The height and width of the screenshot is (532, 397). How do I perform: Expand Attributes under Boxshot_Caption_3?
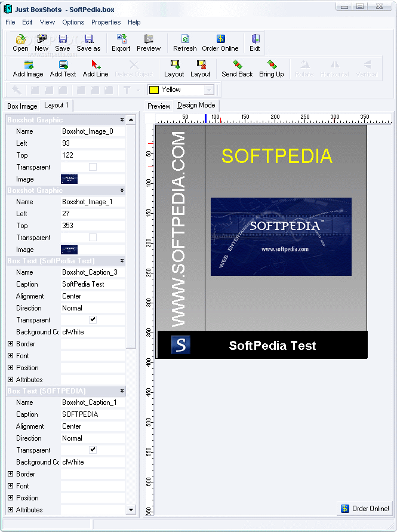(x=11, y=379)
